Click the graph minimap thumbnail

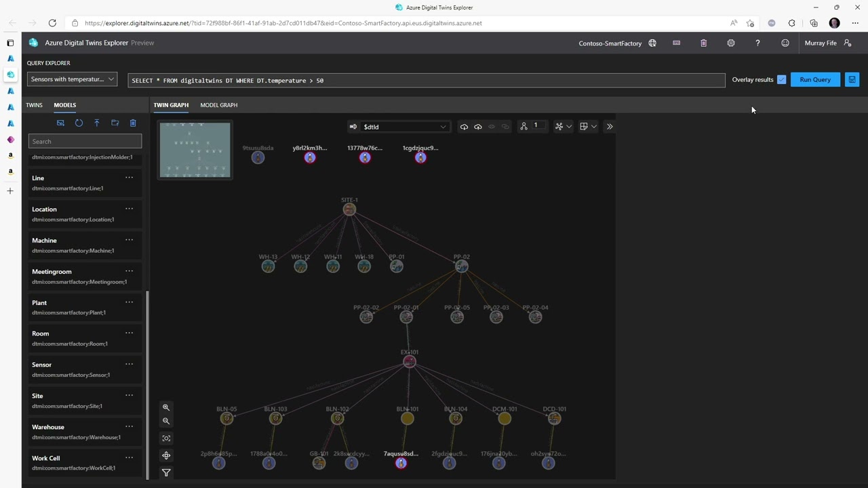(x=195, y=150)
